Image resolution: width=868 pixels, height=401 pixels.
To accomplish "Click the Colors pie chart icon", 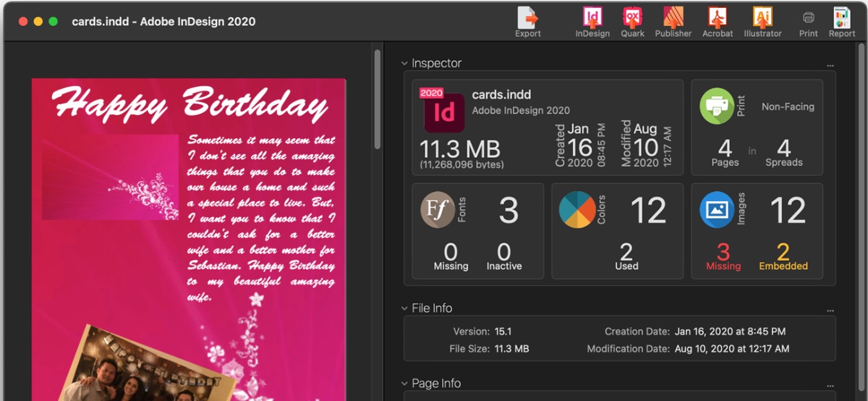I will (577, 210).
